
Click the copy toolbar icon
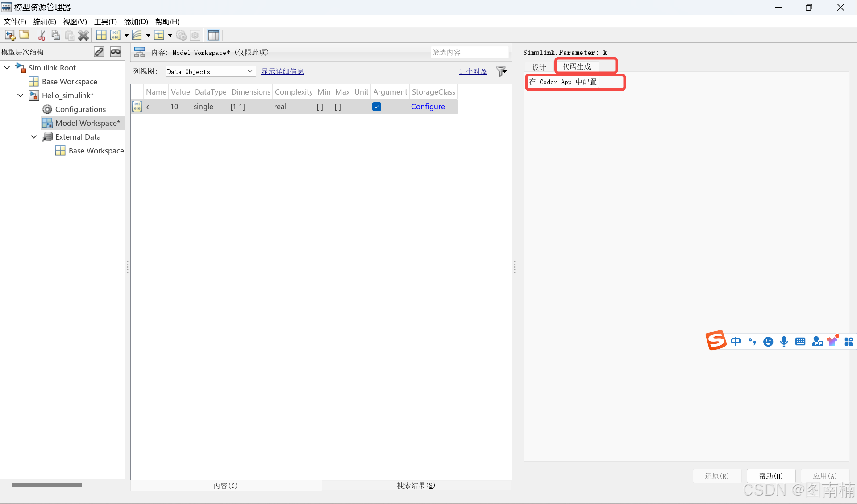(55, 35)
